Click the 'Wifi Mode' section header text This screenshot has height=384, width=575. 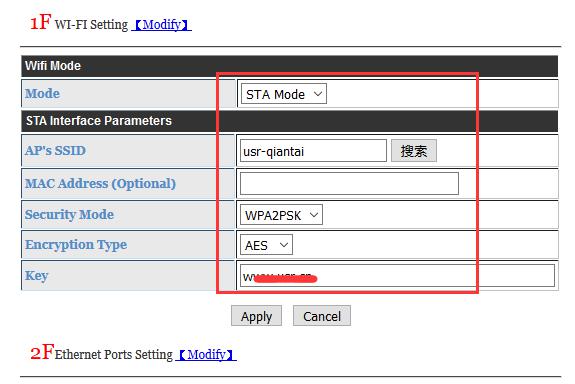tap(53, 66)
